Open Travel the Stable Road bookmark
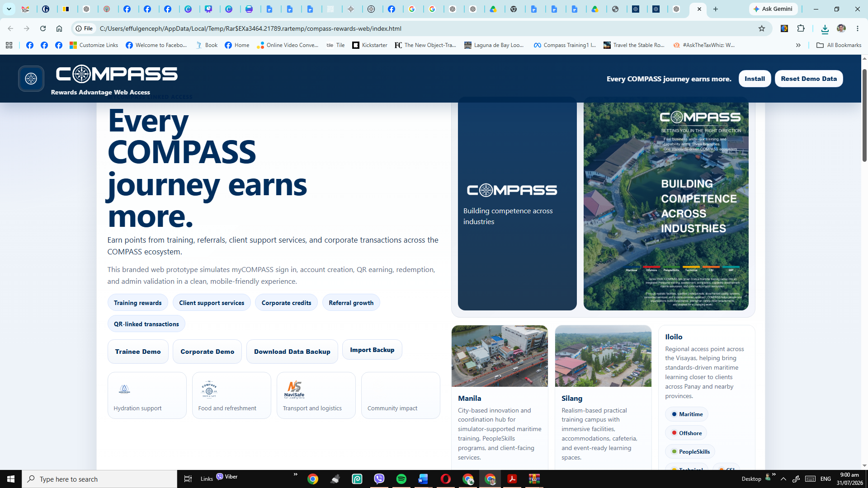Image resolution: width=868 pixels, height=488 pixels. [634, 45]
